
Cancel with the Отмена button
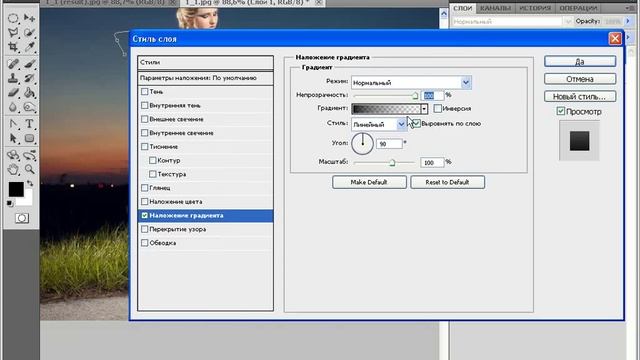580,79
